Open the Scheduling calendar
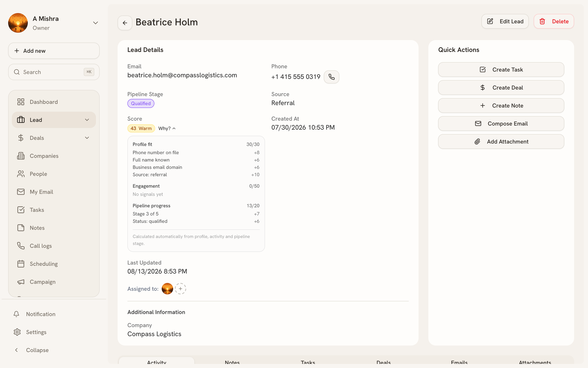The height and width of the screenshot is (368, 588). (54, 264)
